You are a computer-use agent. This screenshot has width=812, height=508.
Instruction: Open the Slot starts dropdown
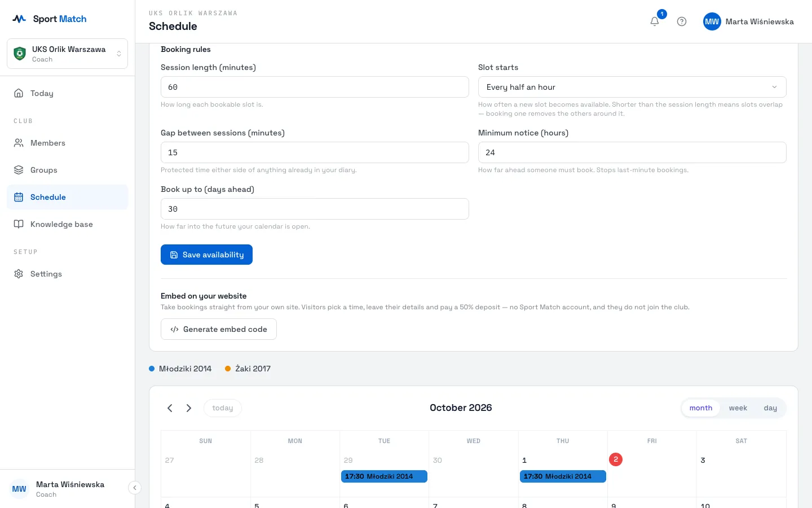(632, 87)
